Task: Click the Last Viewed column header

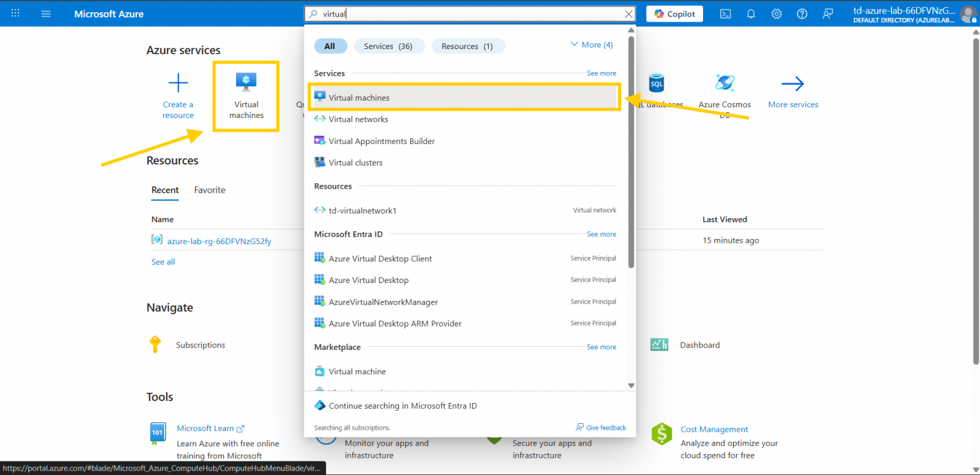Action: tap(725, 219)
